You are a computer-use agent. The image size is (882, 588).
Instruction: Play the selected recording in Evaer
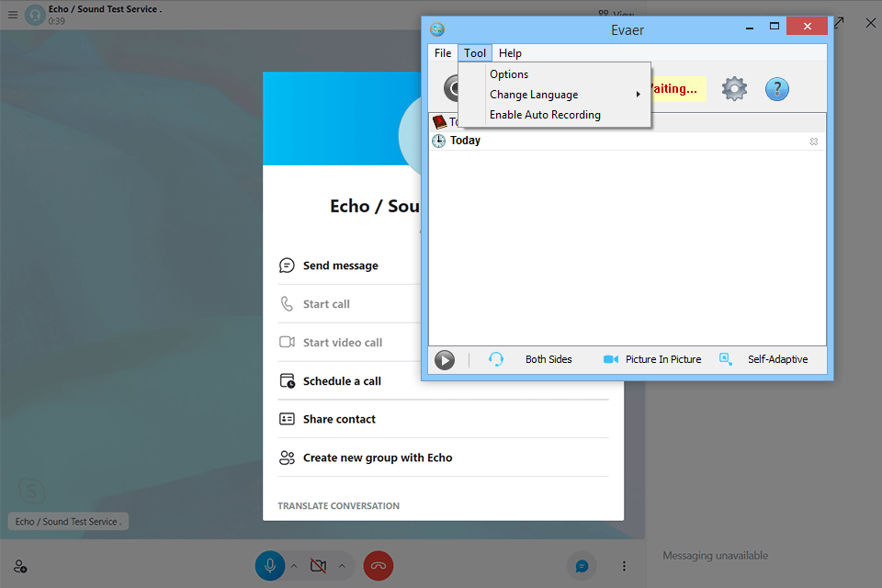tap(445, 360)
